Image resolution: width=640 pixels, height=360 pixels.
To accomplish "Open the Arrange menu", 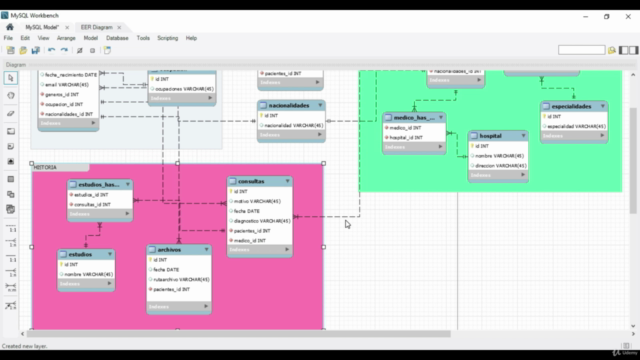I will click(x=66, y=38).
